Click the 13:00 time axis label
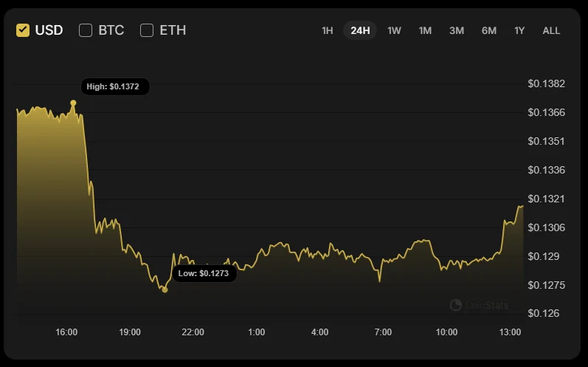The width and height of the screenshot is (588, 367). click(510, 332)
